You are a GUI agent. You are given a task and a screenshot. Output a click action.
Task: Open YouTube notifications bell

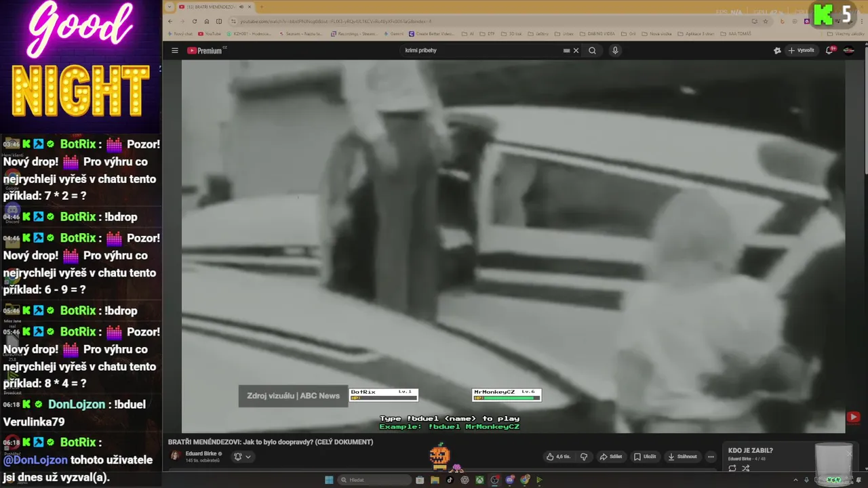point(829,50)
